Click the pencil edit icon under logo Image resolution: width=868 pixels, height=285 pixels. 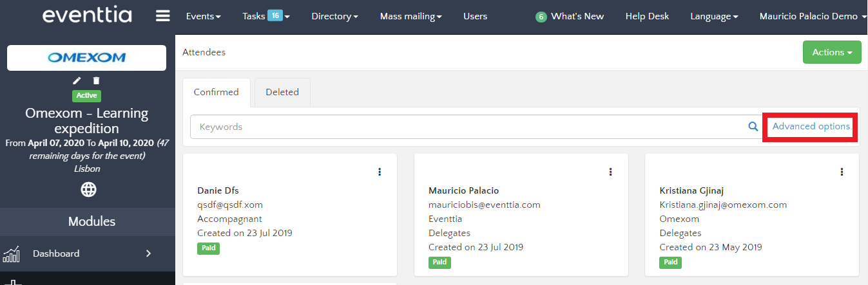pos(77,80)
